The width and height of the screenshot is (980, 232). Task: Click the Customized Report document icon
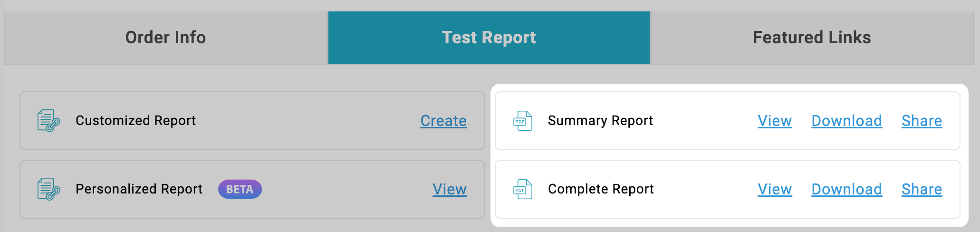(x=48, y=121)
